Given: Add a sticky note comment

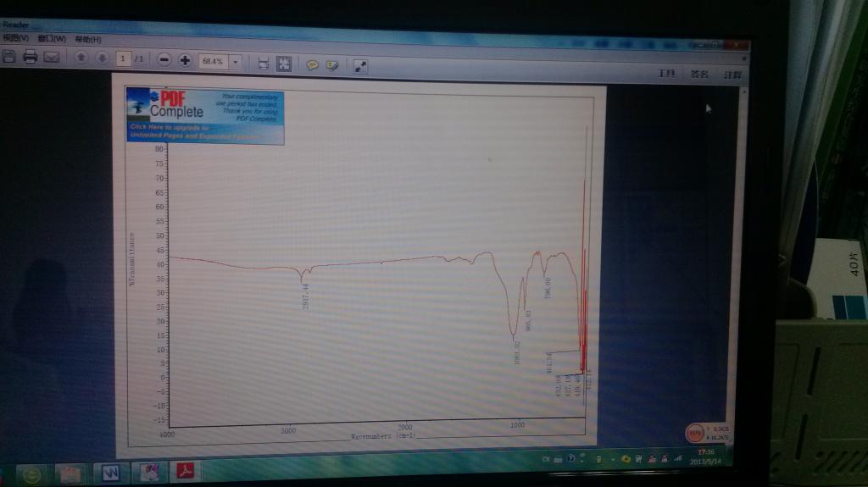Looking at the screenshot, I should (312, 65).
